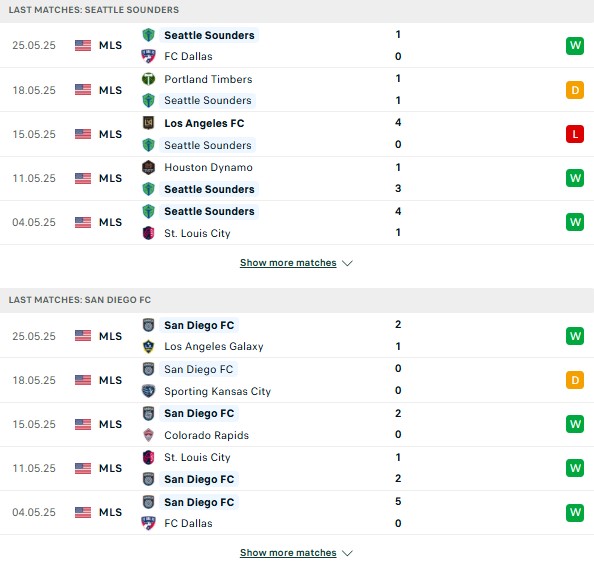Click the FC Dallas crest in 25.05.25 match
Image resolution: width=594 pixels, height=569 pixels.
point(148,56)
